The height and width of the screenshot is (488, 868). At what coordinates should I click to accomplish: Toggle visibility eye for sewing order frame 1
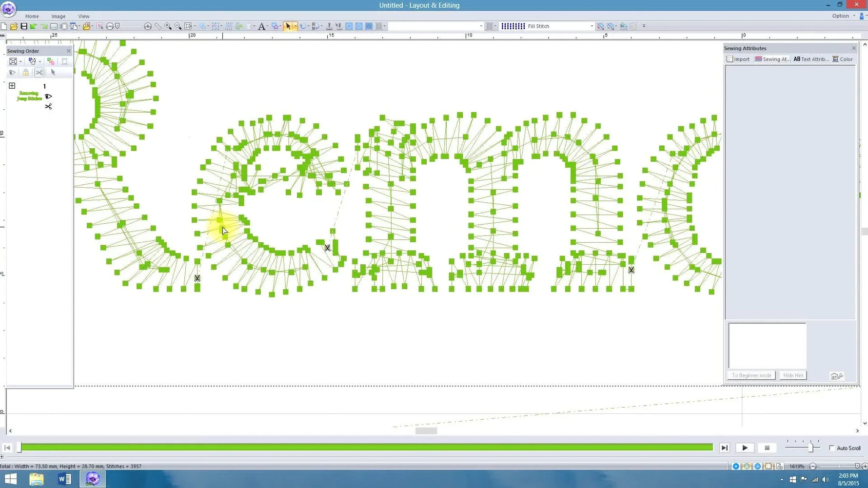point(48,97)
